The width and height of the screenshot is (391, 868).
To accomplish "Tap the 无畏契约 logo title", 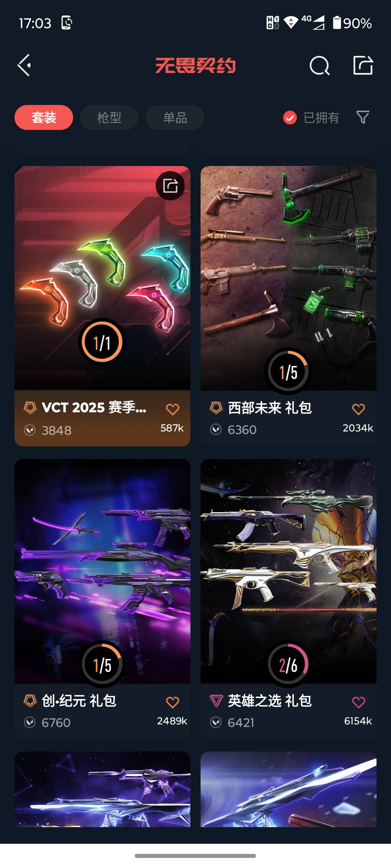I will (x=195, y=65).
